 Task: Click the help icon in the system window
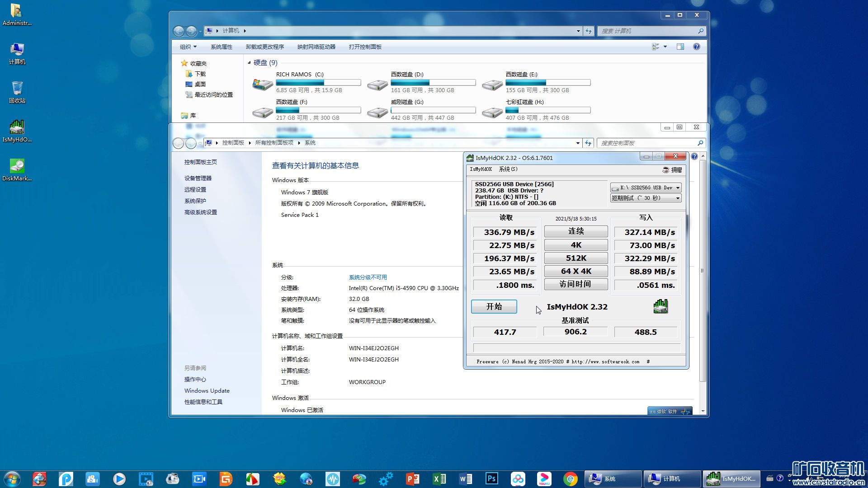[x=694, y=156]
